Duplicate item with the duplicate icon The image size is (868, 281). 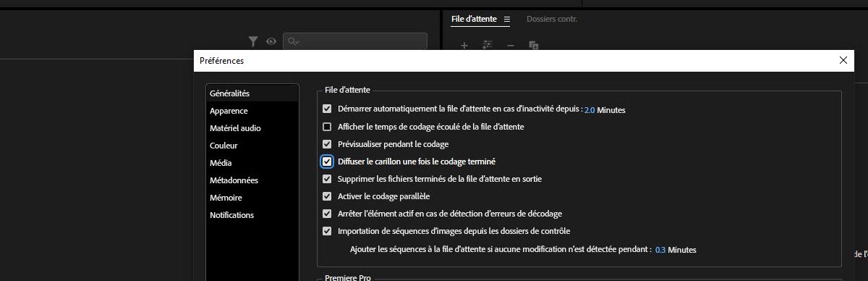[534, 45]
